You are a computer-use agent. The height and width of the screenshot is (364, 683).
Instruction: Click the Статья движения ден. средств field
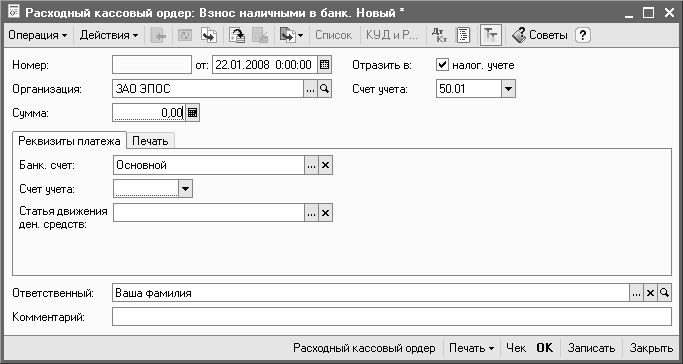pyautogui.click(x=209, y=213)
